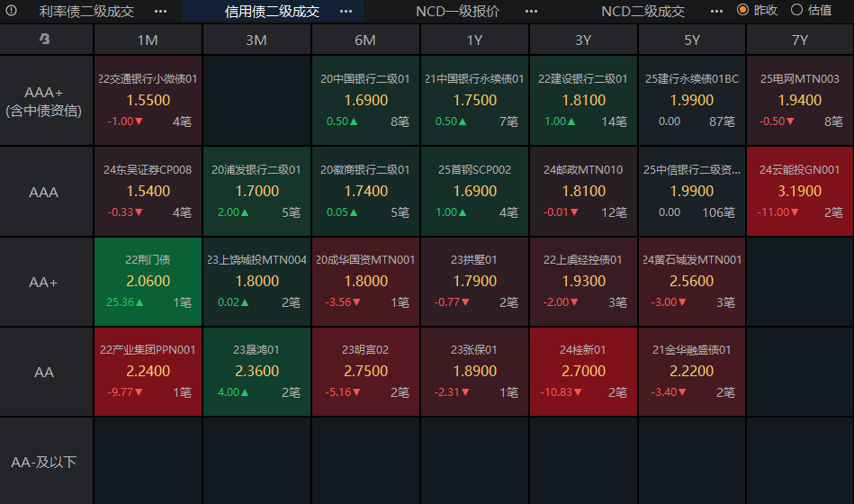Open the 21中国银行永续债01 cell
The height and width of the screenshot is (504, 854).
click(x=474, y=100)
